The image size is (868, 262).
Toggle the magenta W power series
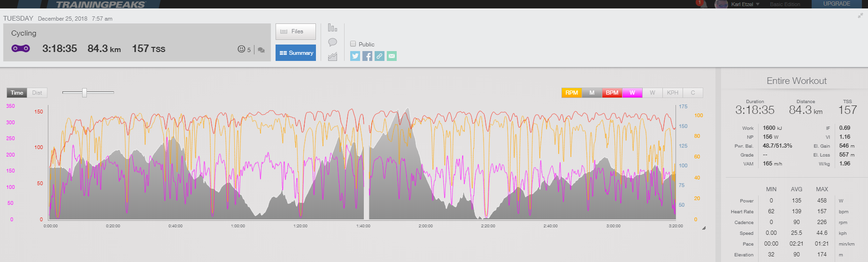click(x=632, y=93)
